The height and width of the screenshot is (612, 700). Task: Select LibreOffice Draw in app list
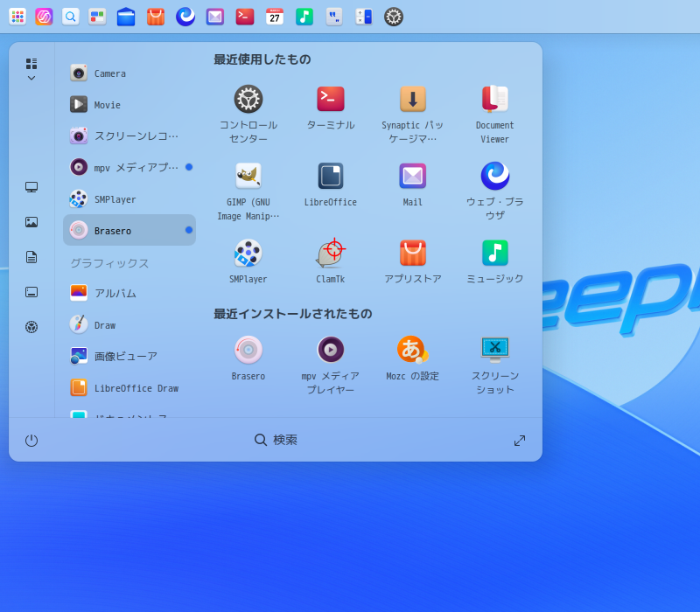(x=129, y=388)
